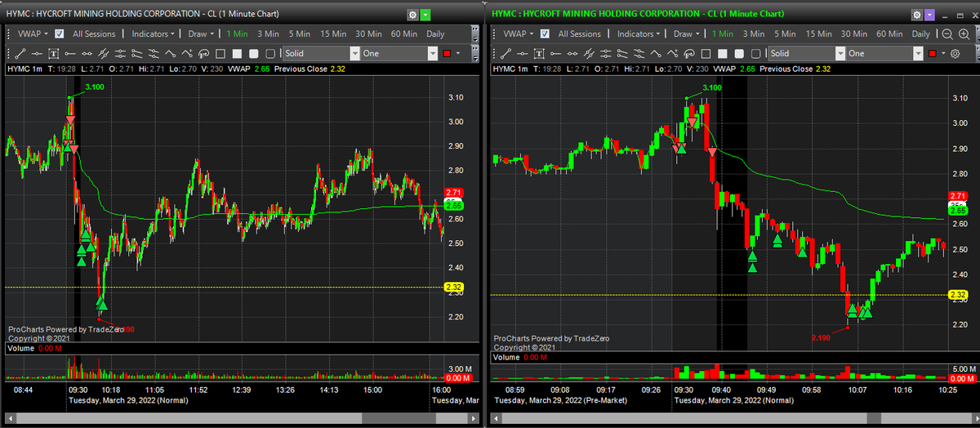The image size is (980, 428).
Task: Open Draw menu in right chart
Action: (687, 33)
